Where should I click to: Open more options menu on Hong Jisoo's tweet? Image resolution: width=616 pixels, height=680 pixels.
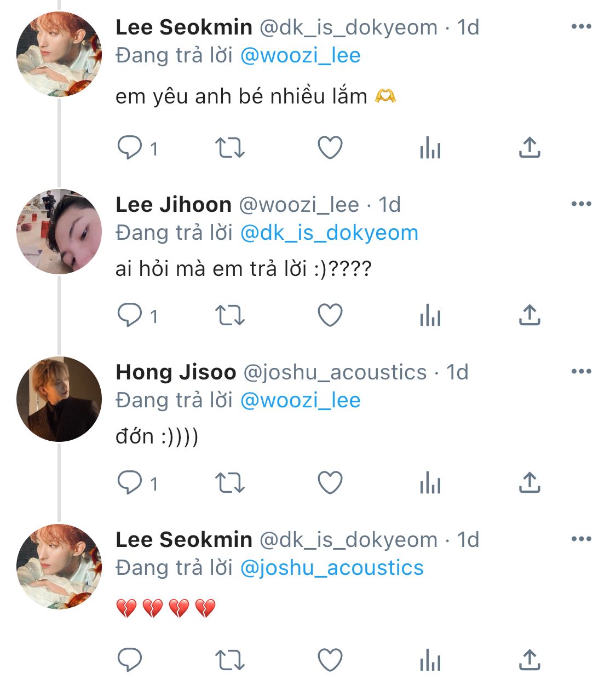581,371
